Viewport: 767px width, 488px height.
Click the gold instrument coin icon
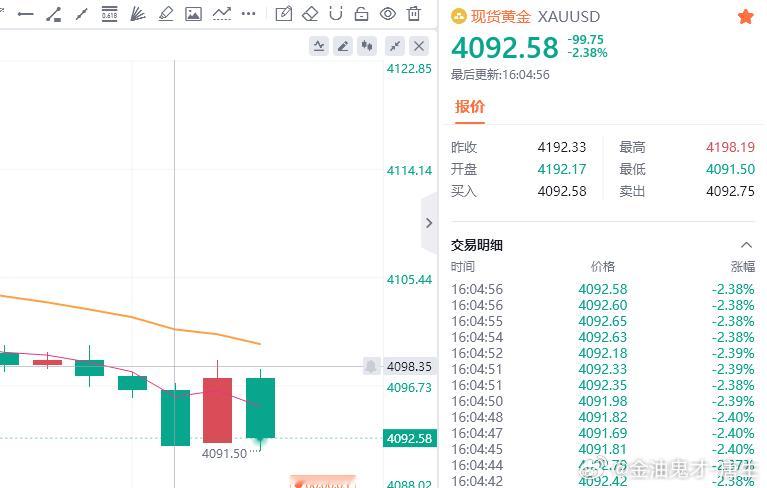tap(458, 17)
